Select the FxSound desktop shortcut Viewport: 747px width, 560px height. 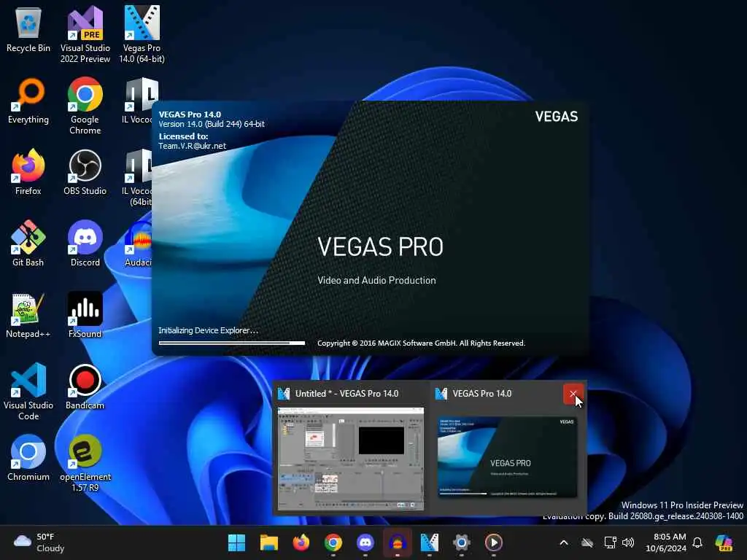(85, 315)
